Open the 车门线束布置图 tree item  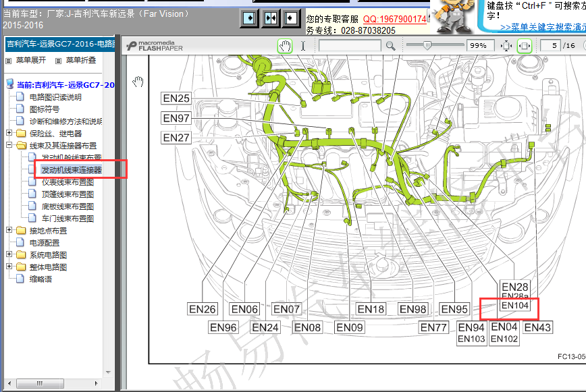pos(68,219)
